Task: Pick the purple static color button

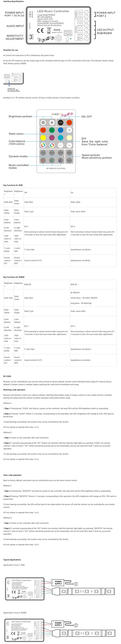Action: tap(52, 138)
